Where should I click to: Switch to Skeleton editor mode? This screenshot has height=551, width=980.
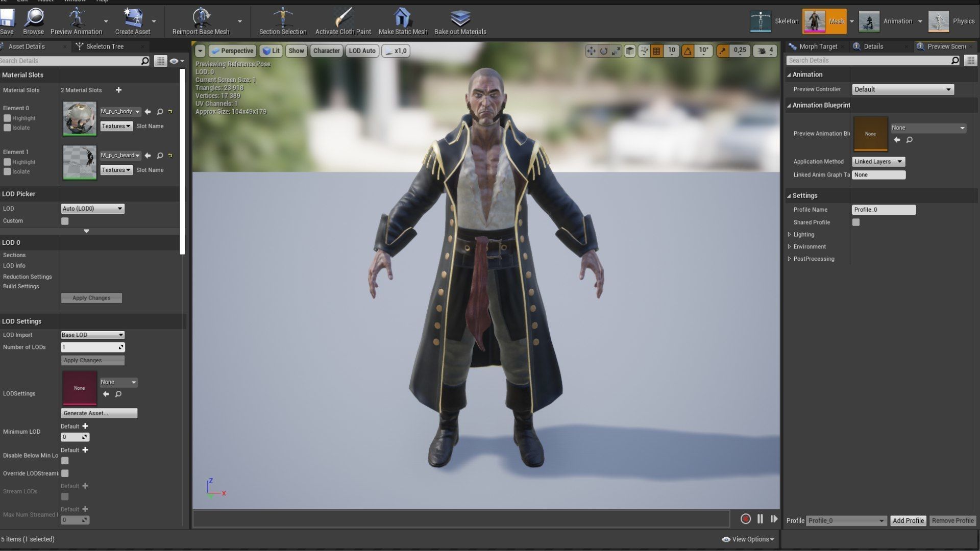(x=774, y=21)
